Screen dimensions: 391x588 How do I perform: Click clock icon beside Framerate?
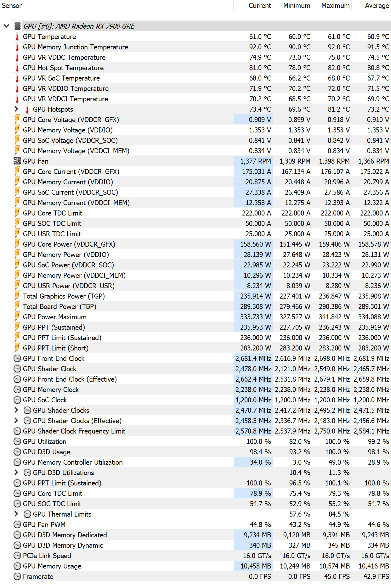coord(18,576)
